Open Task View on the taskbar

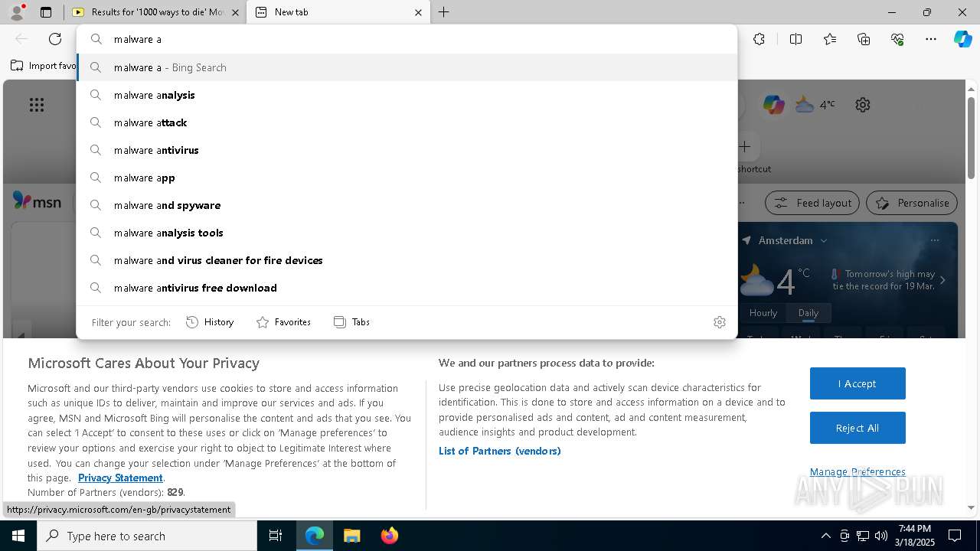coord(276,536)
